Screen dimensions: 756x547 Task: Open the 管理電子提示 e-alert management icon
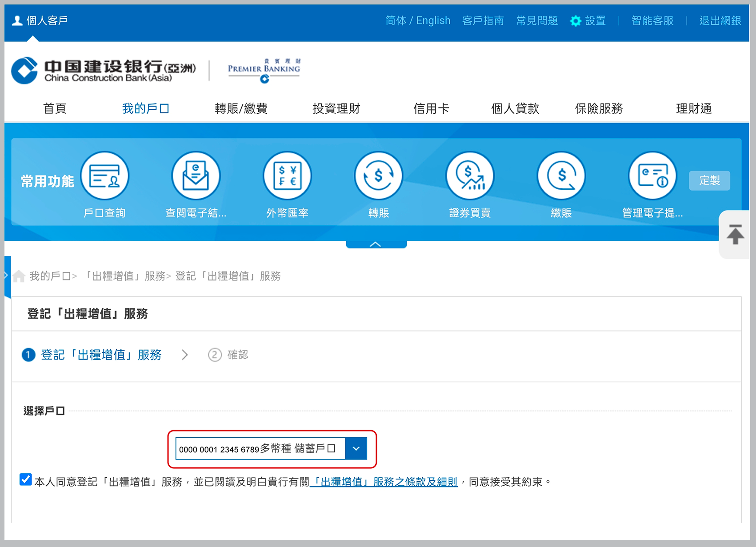coord(652,176)
